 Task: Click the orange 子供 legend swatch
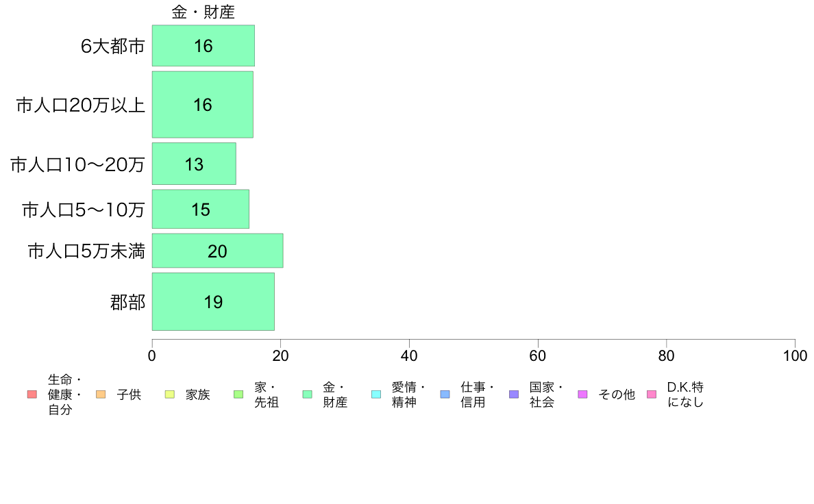[x=101, y=394]
